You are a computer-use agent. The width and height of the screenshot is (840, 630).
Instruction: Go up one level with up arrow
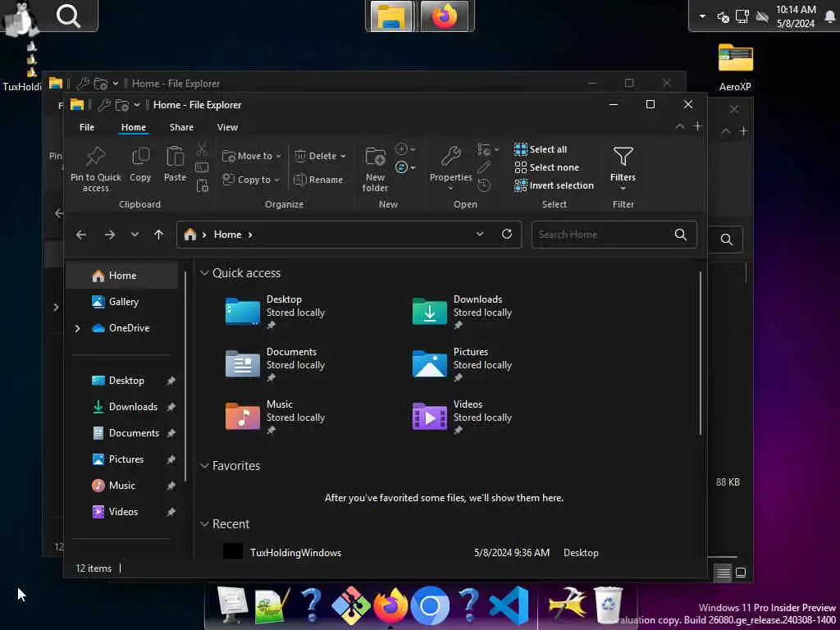click(158, 235)
